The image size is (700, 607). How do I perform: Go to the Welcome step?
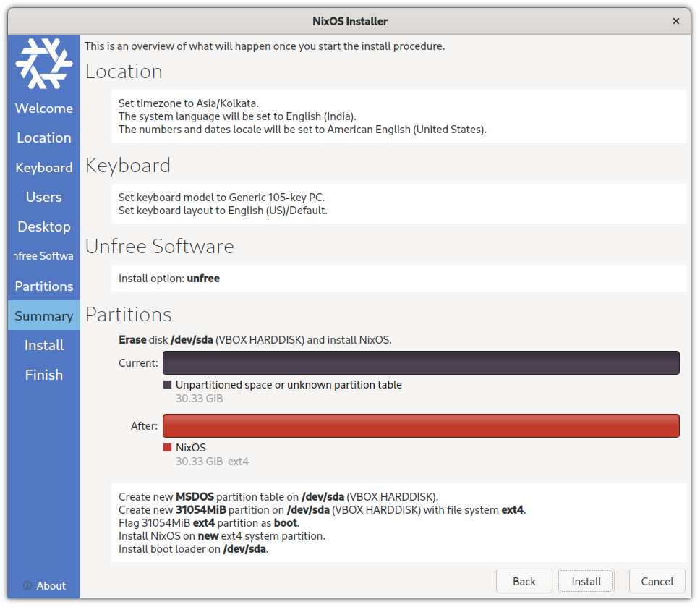click(44, 109)
